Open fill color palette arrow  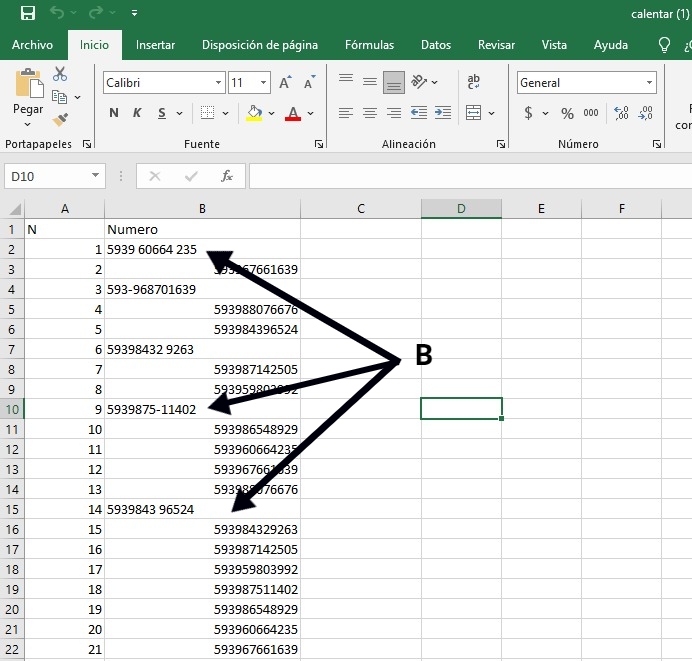[x=271, y=113]
